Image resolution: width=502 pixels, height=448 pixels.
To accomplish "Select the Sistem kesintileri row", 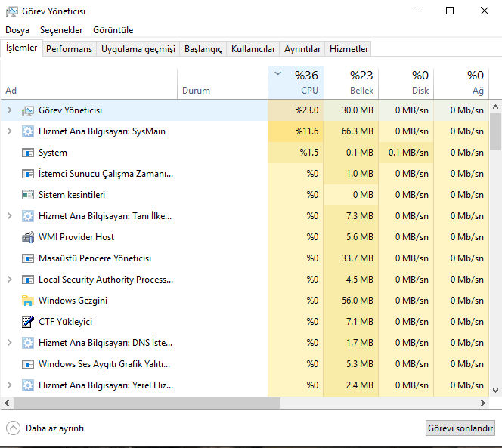I will click(245, 195).
